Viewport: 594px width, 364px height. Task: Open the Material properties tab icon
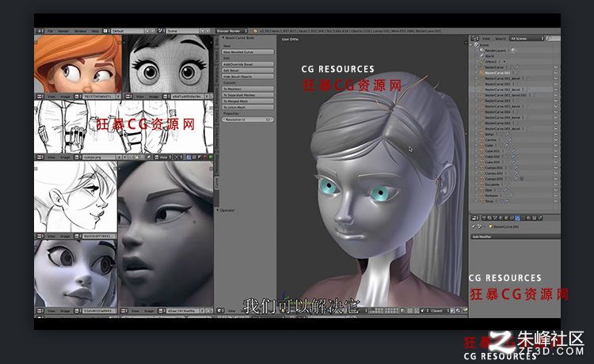(x=528, y=218)
